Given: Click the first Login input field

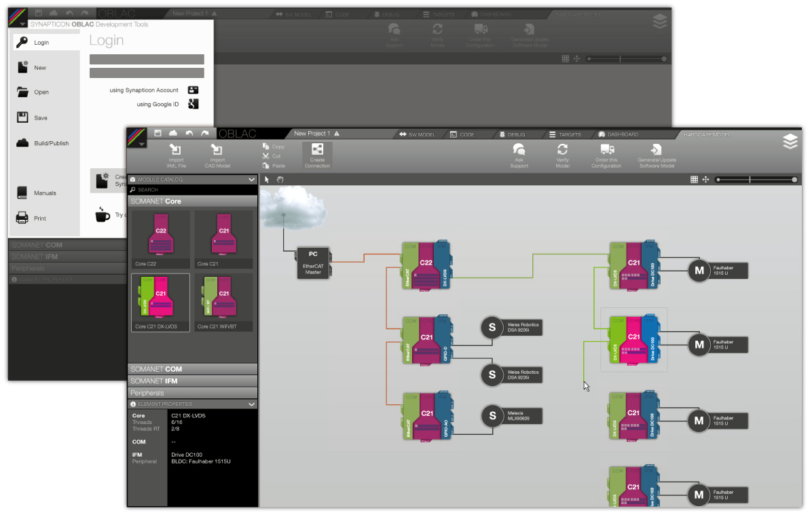Looking at the screenshot, I should coord(147,59).
